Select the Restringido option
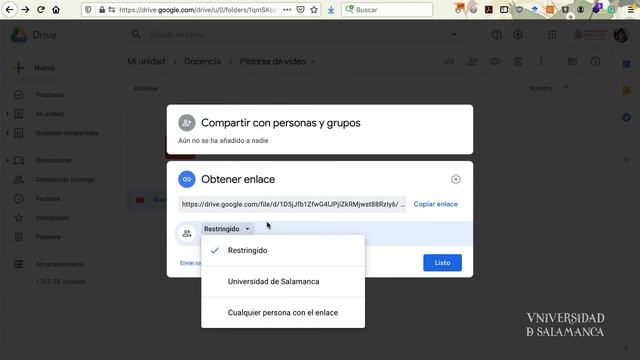The width and height of the screenshot is (640, 360). click(x=283, y=251)
